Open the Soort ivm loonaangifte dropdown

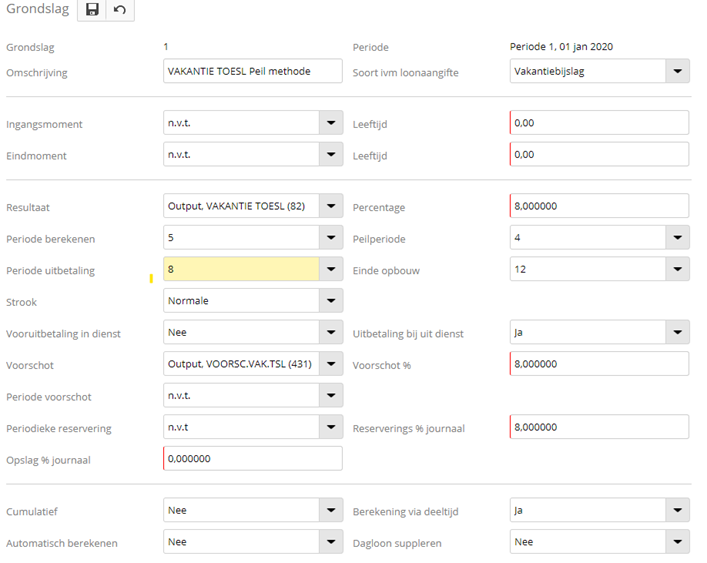pyautogui.click(x=678, y=71)
